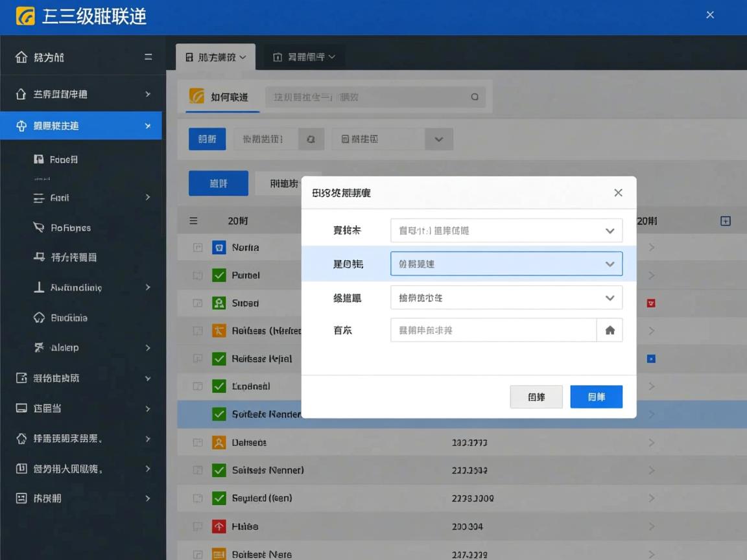The width and height of the screenshot is (747, 560).
Task: Uncheck the checkbox on the Lendnail row
Action: click(x=219, y=386)
